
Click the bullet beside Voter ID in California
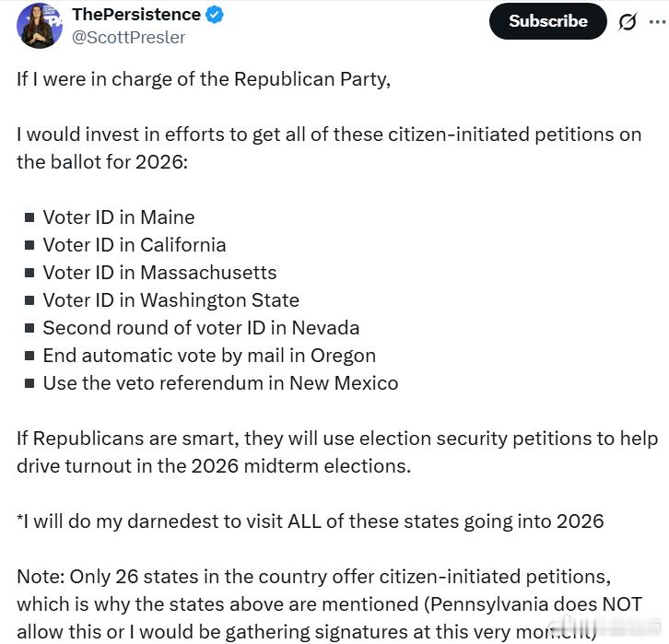[x=29, y=245]
